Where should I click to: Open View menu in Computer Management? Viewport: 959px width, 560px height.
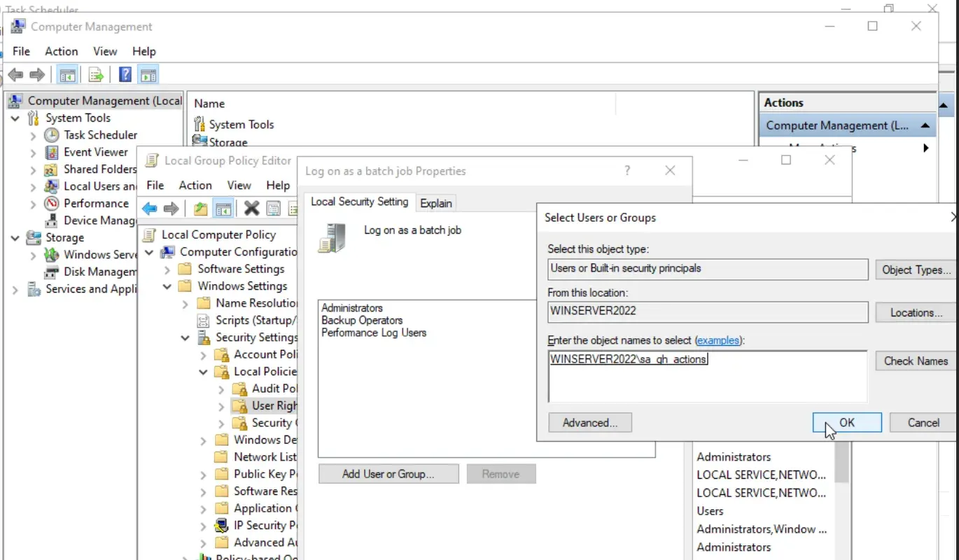(x=105, y=51)
